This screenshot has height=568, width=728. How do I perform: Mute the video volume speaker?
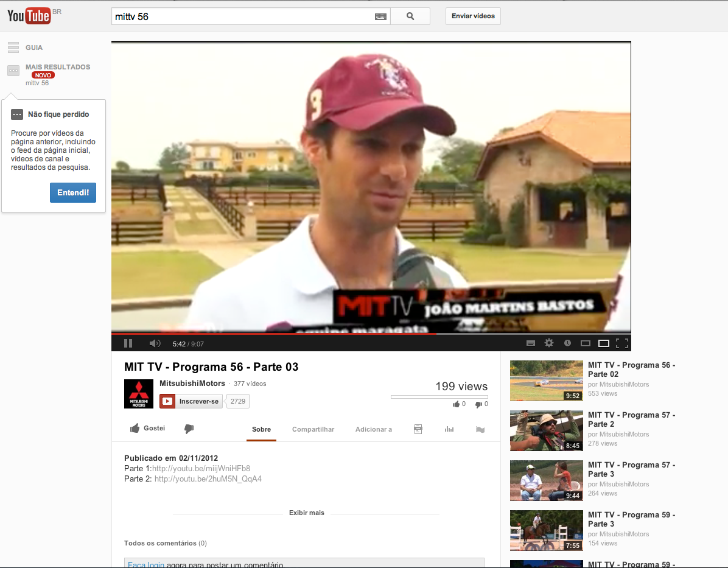point(155,343)
